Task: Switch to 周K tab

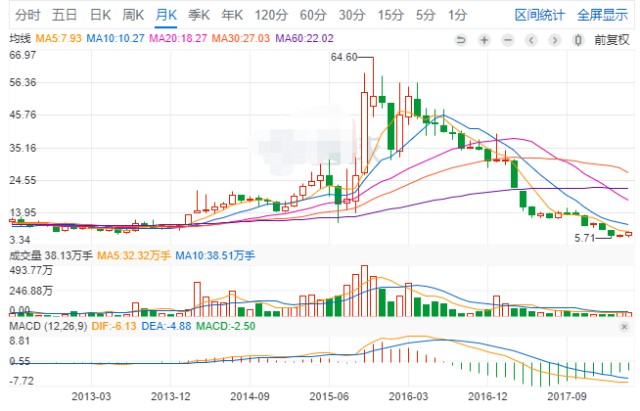Action: pos(133,16)
